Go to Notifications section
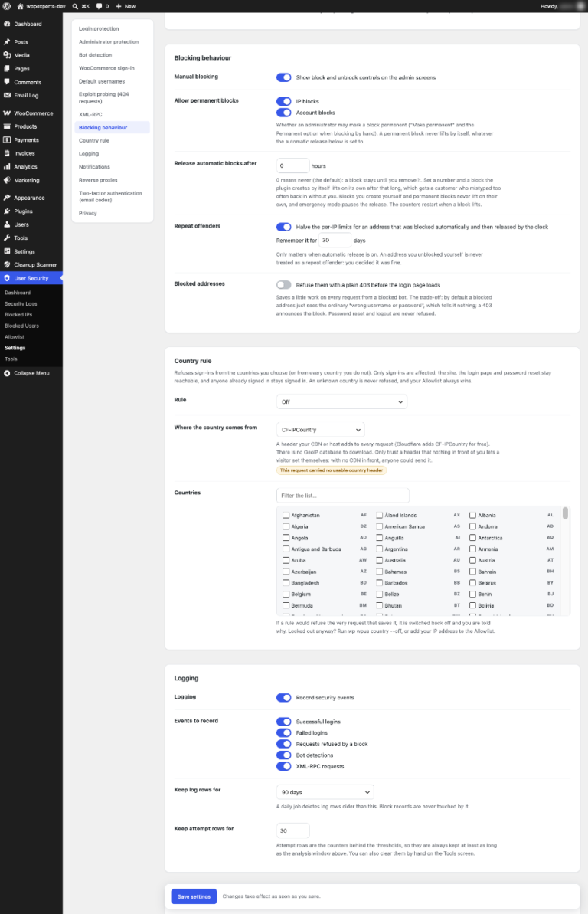 tap(94, 167)
